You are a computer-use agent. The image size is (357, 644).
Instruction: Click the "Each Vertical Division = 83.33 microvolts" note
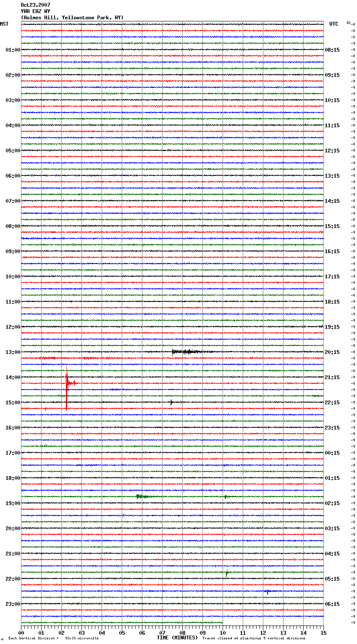(53, 638)
